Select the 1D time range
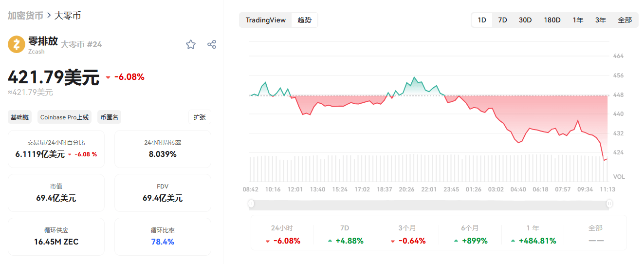The height and width of the screenshot is (264, 644). pyautogui.click(x=482, y=20)
